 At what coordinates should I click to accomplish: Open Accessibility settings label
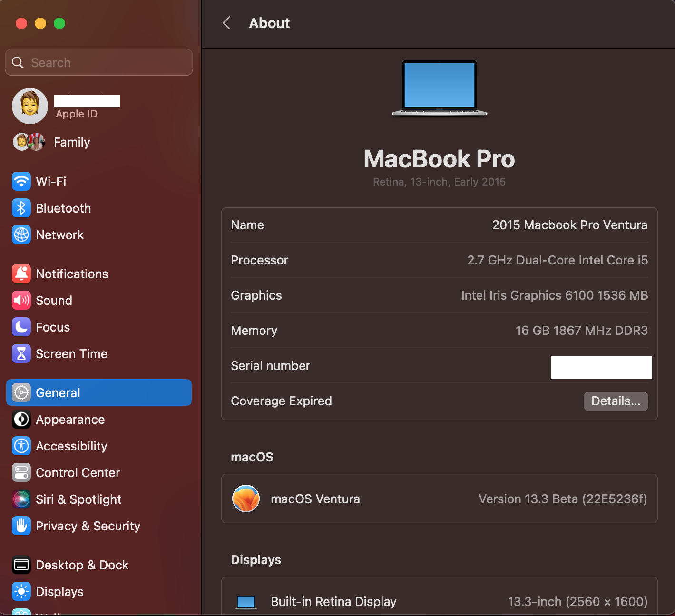tap(72, 446)
